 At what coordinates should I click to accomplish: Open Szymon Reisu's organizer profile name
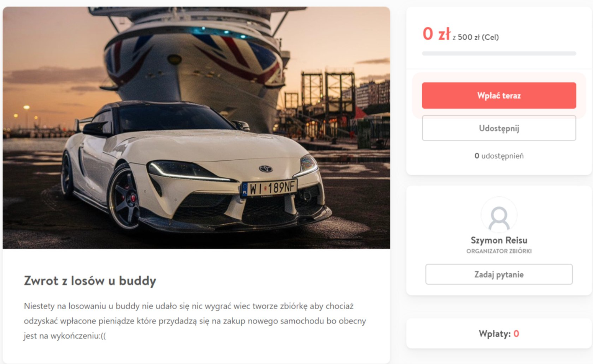pyautogui.click(x=498, y=240)
